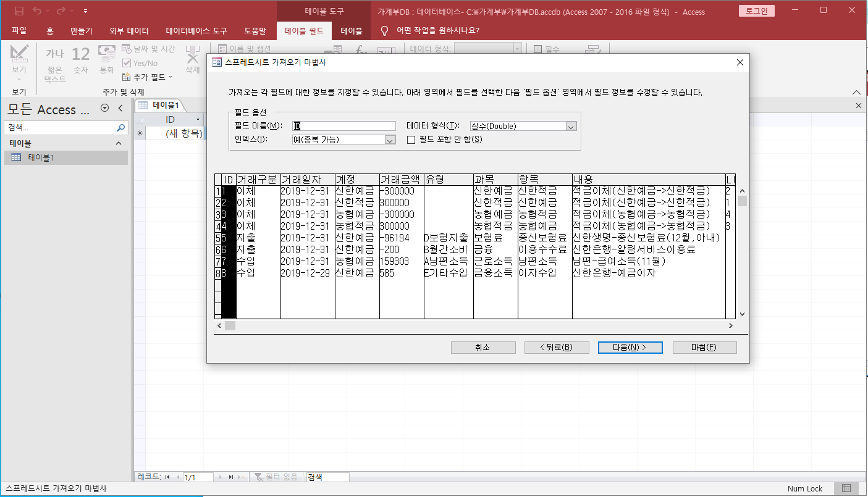Select the 항목 column header in the preview

point(545,180)
